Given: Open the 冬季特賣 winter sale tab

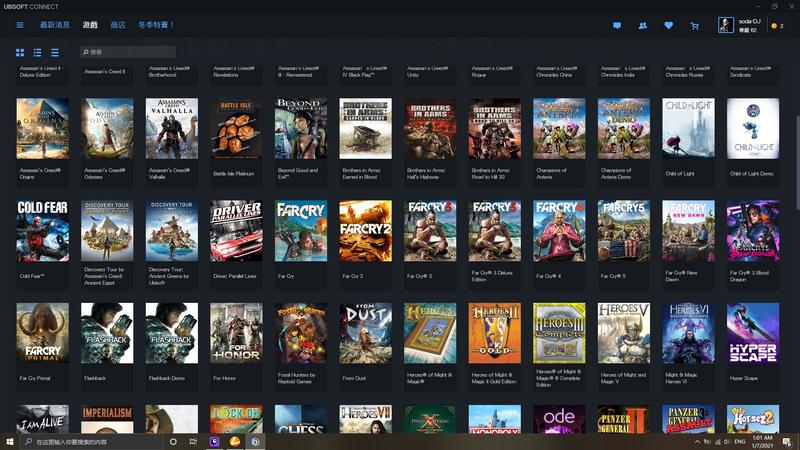Looking at the screenshot, I should point(156,24).
